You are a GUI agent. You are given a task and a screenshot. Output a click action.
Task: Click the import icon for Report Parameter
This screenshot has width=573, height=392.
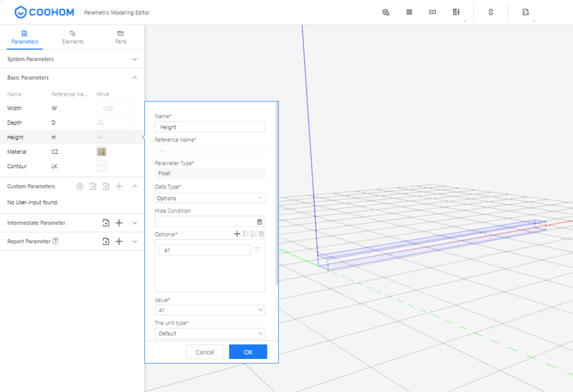pos(106,242)
